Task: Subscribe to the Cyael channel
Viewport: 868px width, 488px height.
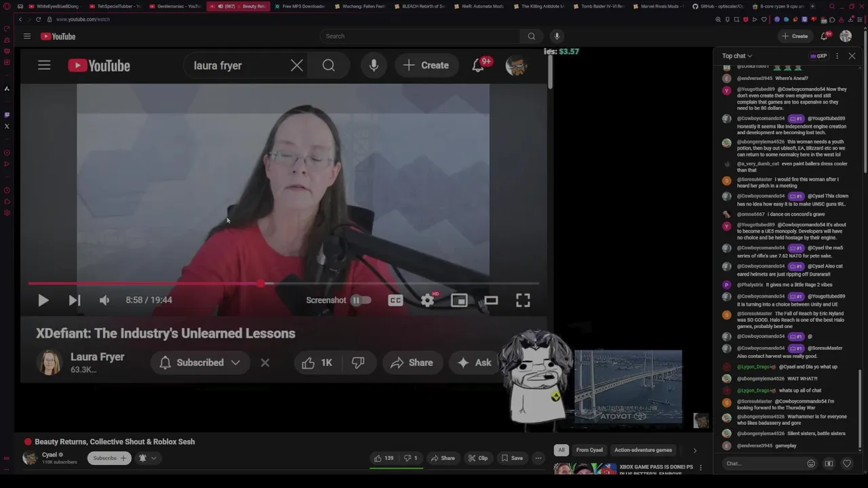Action: click(x=109, y=458)
